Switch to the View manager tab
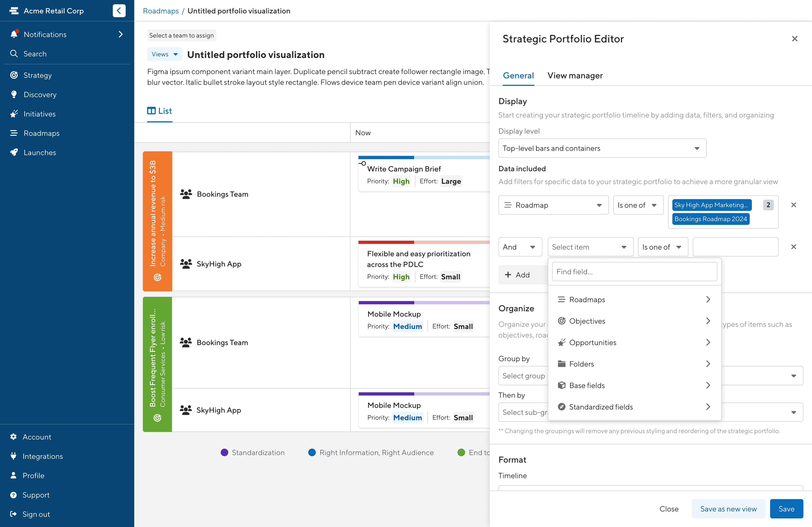This screenshot has width=812, height=527. tap(575, 75)
